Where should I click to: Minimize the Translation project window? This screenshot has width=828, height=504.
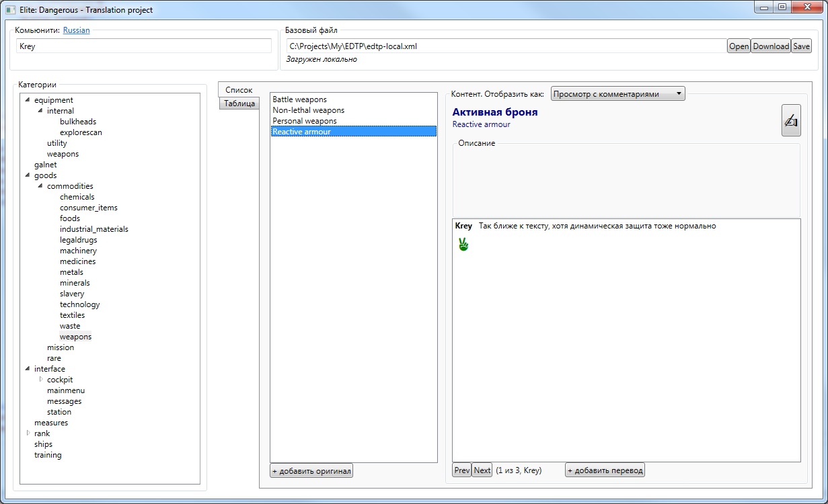pyautogui.click(x=763, y=7)
